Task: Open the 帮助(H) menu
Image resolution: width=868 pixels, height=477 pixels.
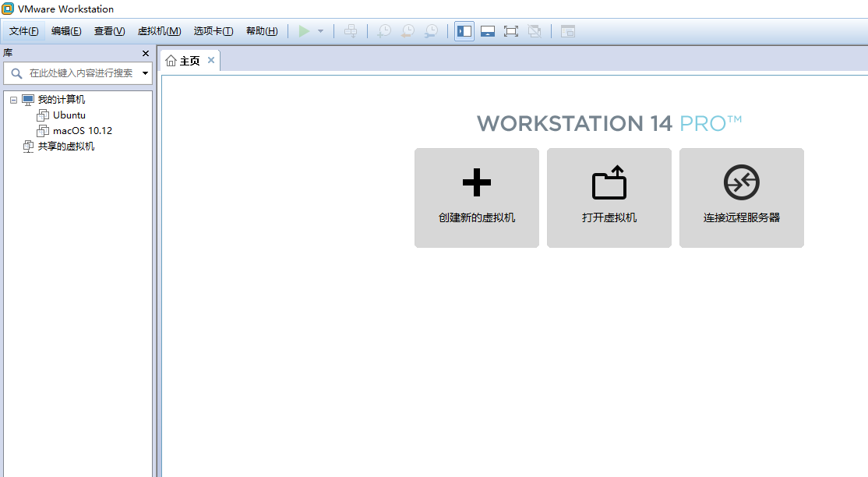Action: [x=262, y=31]
